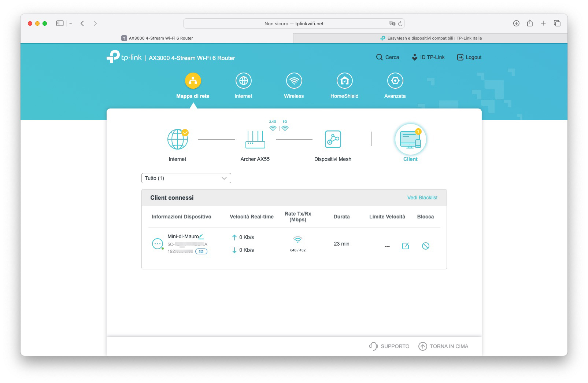The width and height of the screenshot is (588, 383).
Task: Open the translate page option in address bar
Action: click(x=392, y=23)
